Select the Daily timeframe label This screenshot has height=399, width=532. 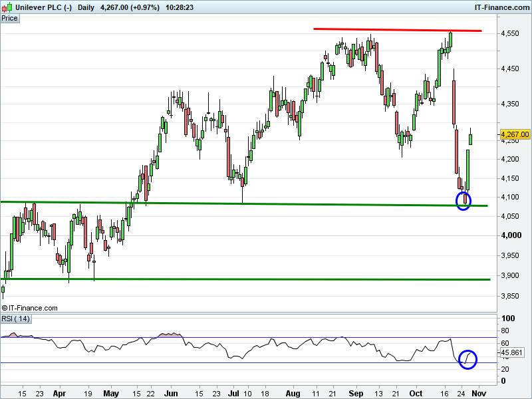pos(86,7)
